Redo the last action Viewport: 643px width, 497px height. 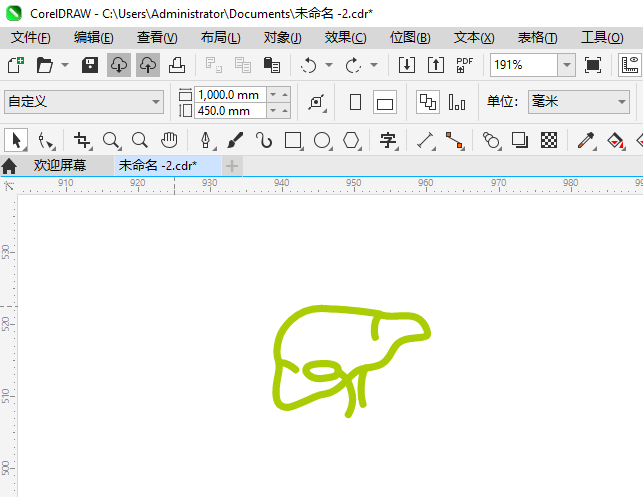click(x=353, y=65)
